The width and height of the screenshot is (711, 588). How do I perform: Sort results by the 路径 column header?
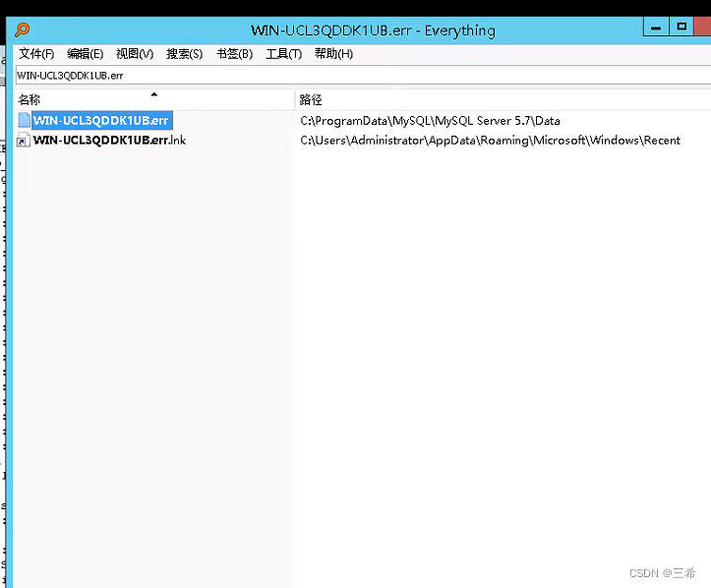[503, 99]
